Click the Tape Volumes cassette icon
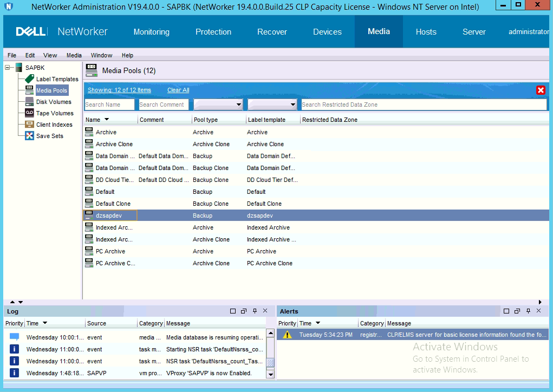This screenshot has height=392, width=553. tap(29, 113)
